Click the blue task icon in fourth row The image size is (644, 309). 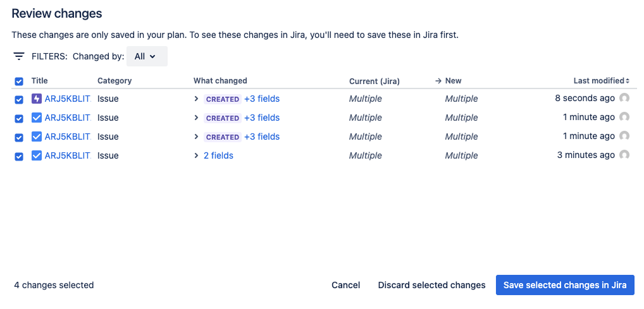[37, 155]
